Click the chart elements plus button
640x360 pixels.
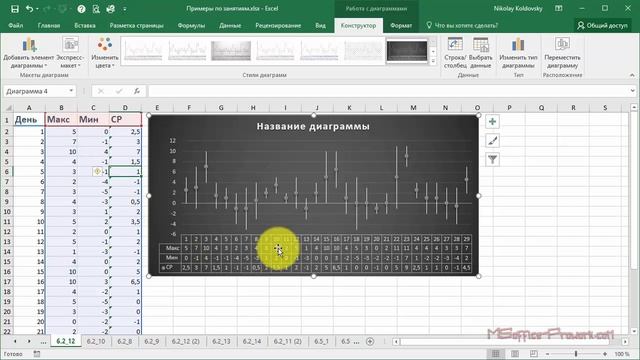coord(493,122)
